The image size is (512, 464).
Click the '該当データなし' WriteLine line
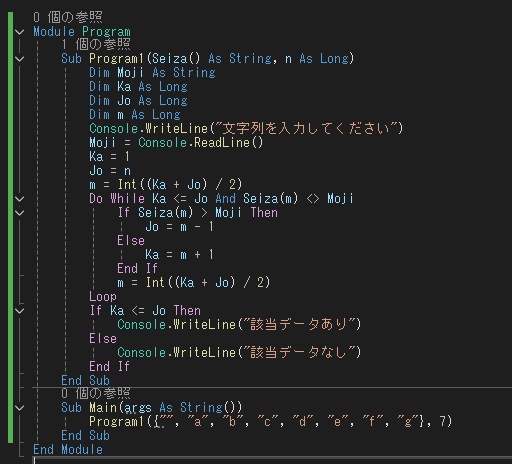[239, 353]
